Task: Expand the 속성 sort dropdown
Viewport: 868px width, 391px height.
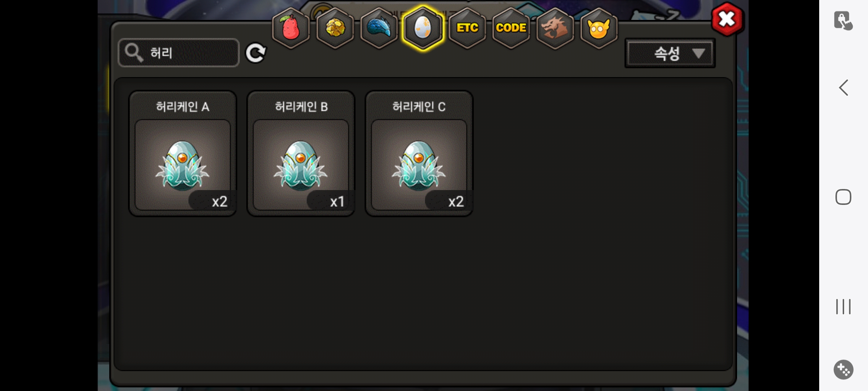Action: (x=670, y=54)
